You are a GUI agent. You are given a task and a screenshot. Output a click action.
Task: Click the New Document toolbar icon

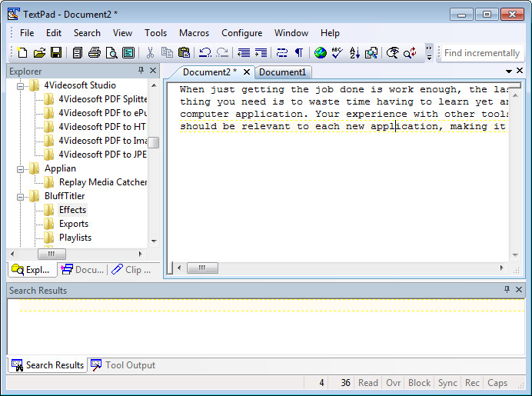point(22,52)
